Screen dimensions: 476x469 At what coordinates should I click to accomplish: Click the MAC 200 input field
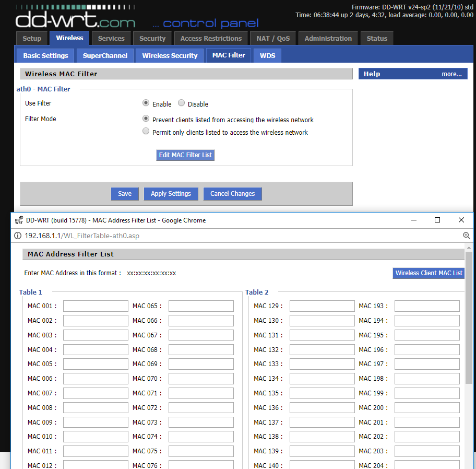coord(427,408)
